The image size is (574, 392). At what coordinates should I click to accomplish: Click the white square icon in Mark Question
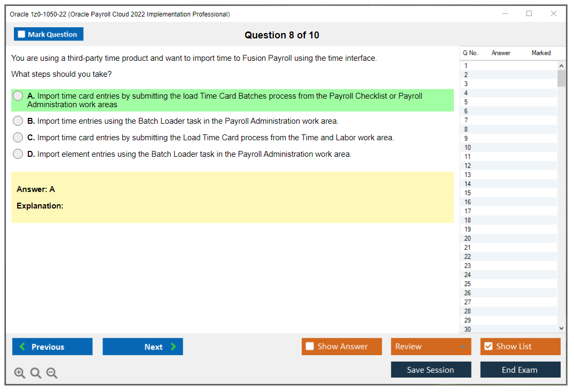pyautogui.click(x=21, y=34)
